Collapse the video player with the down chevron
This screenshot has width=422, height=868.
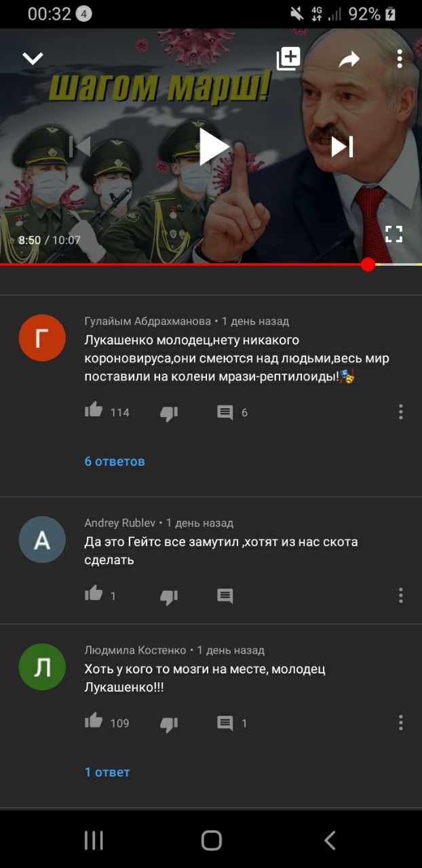pyautogui.click(x=33, y=59)
